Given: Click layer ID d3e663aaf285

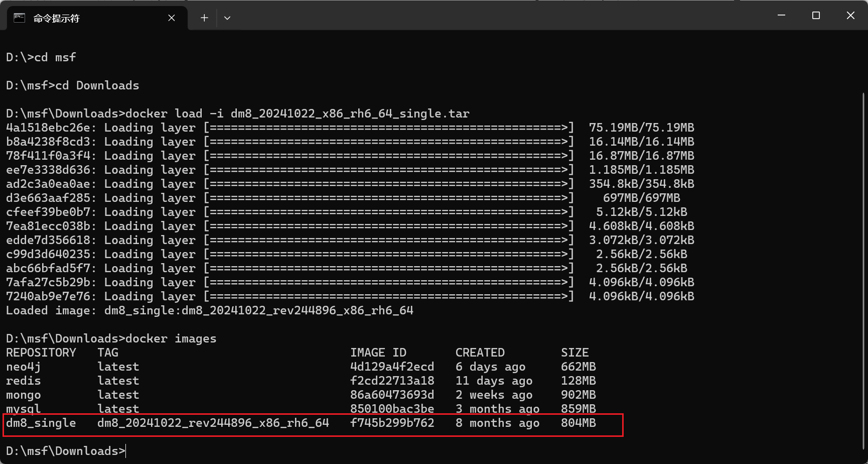Looking at the screenshot, I should (x=48, y=198).
